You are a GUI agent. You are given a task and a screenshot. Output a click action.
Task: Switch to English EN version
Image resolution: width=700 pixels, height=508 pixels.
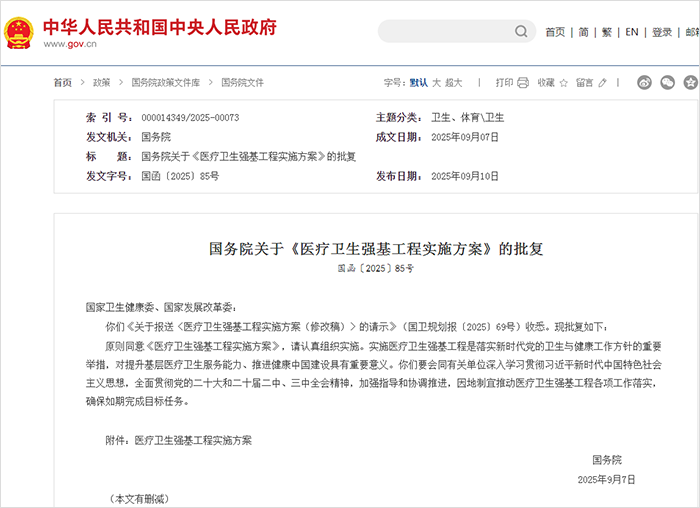[632, 32]
